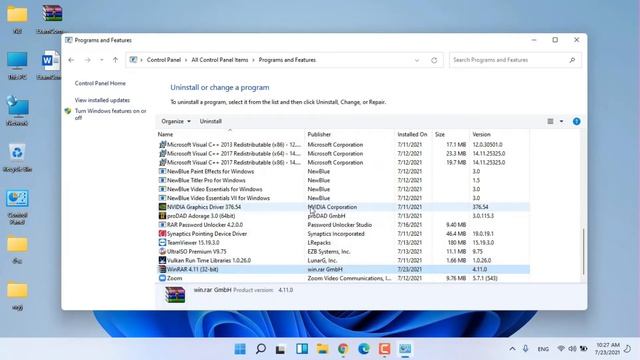Open taskbar Search
Screen dimensions: 640x360
260,349
